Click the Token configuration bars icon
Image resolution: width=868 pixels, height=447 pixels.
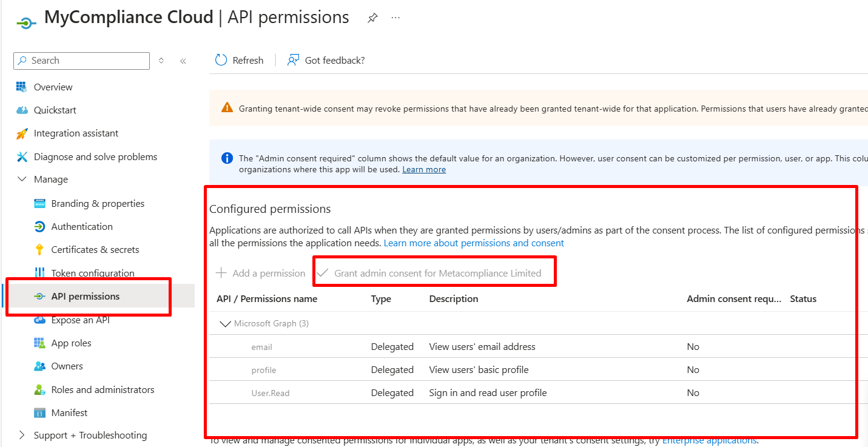click(x=39, y=273)
